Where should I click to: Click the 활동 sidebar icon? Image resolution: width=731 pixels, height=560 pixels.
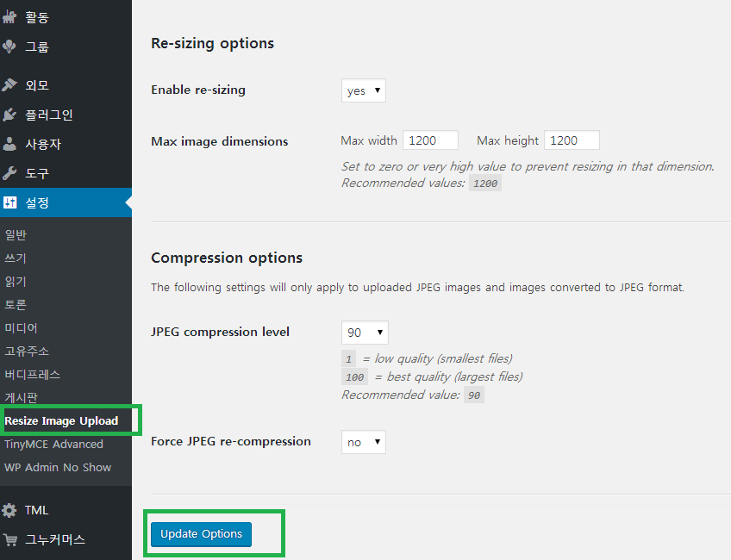click(9, 17)
